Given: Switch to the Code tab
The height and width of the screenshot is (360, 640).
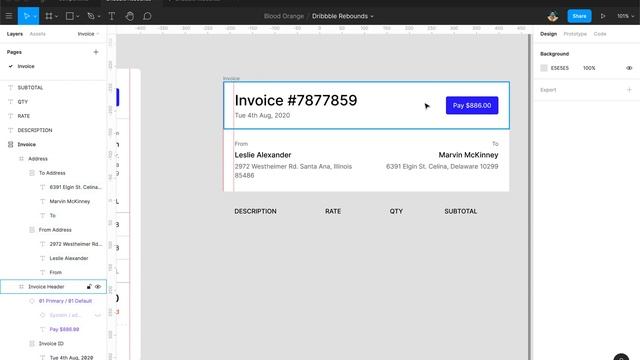Looking at the screenshot, I should click(600, 34).
